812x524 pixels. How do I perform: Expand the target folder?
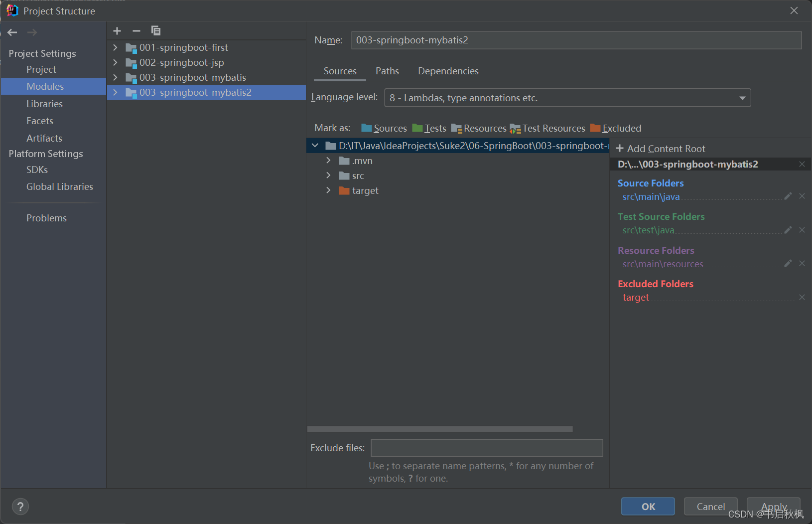click(328, 190)
